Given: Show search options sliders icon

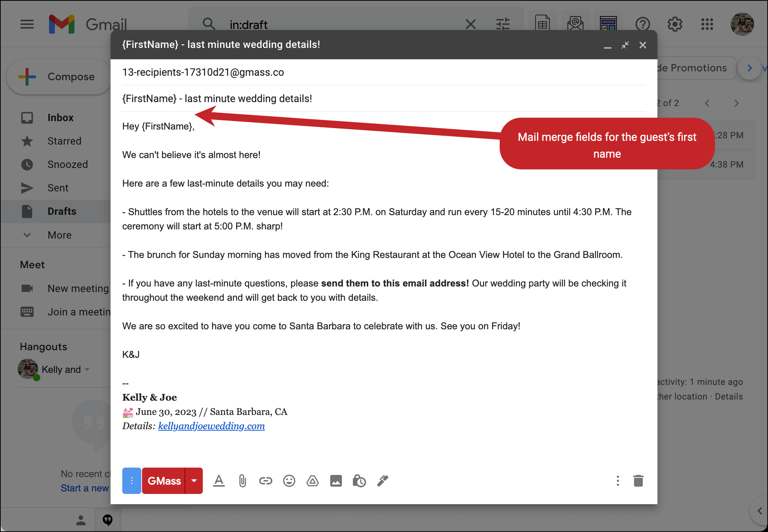Looking at the screenshot, I should [x=503, y=25].
